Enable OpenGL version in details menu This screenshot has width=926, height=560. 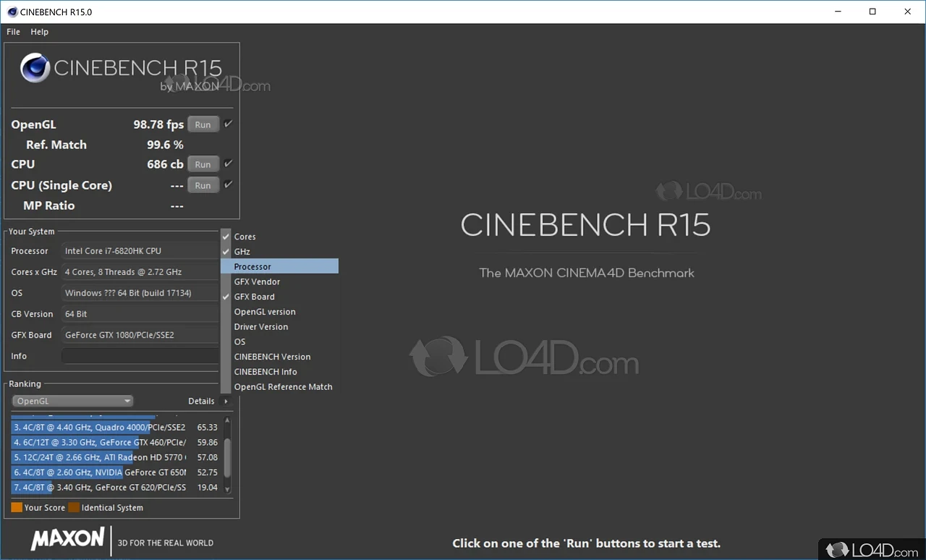coord(279,312)
